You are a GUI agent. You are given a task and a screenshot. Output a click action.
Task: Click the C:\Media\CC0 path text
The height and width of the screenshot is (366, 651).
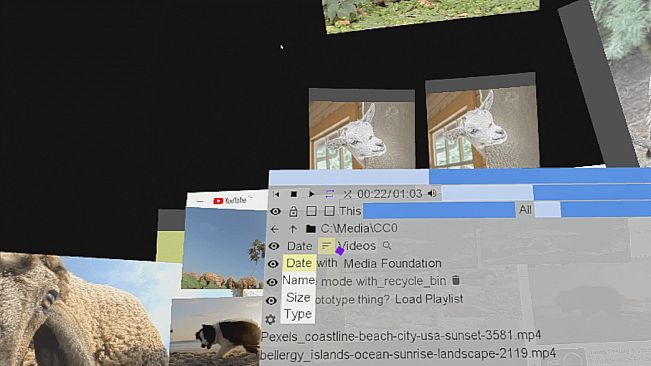point(359,228)
